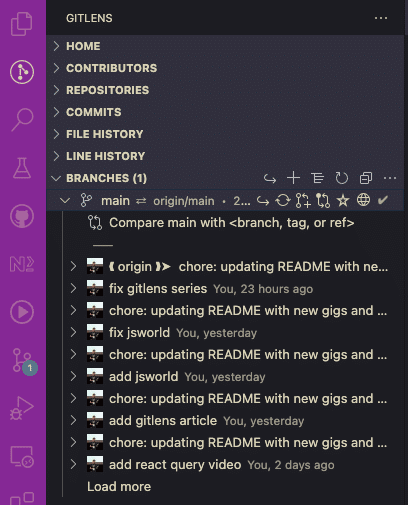Open the Explorer files icon in activity bar
Image resolution: width=408 pixels, height=505 pixels.
click(x=22, y=24)
